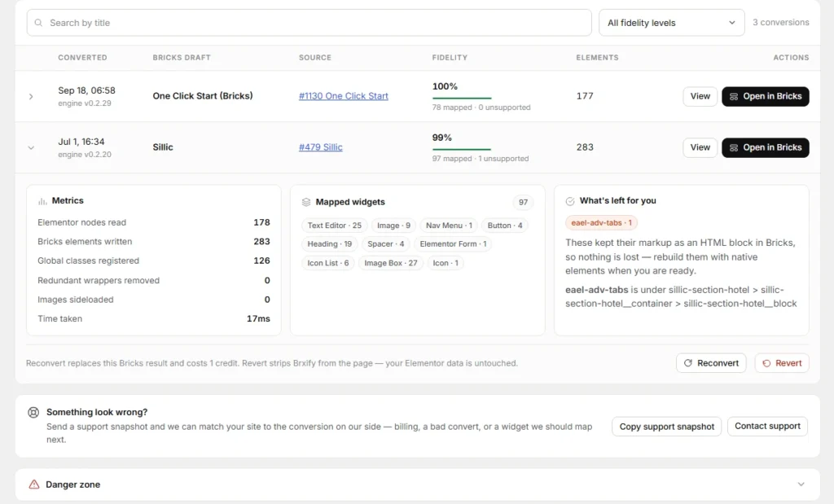834x504 pixels.
Task: Copy the support snapshot
Action: click(x=666, y=427)
